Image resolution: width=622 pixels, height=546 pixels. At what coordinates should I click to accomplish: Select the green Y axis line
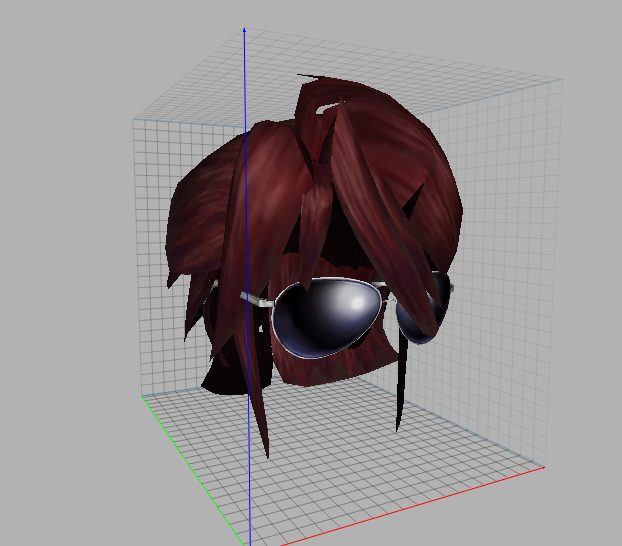[x=192, y=470]
